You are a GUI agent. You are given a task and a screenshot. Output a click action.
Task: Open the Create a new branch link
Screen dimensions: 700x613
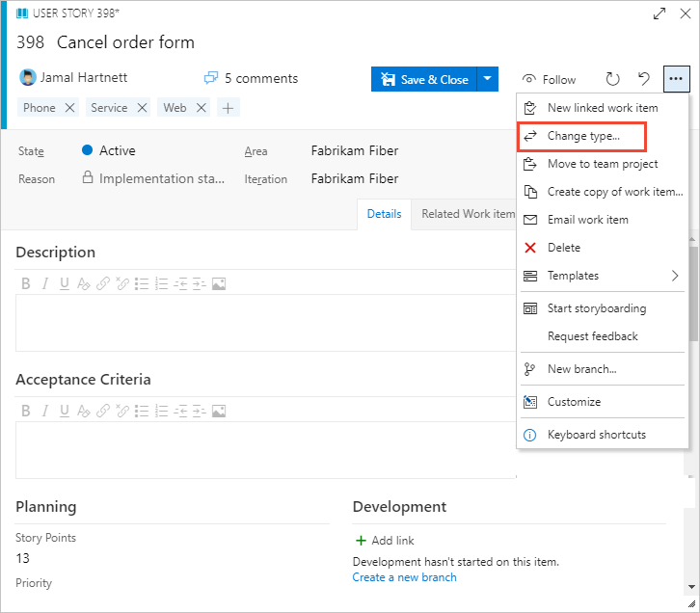[x=404, y=577]
